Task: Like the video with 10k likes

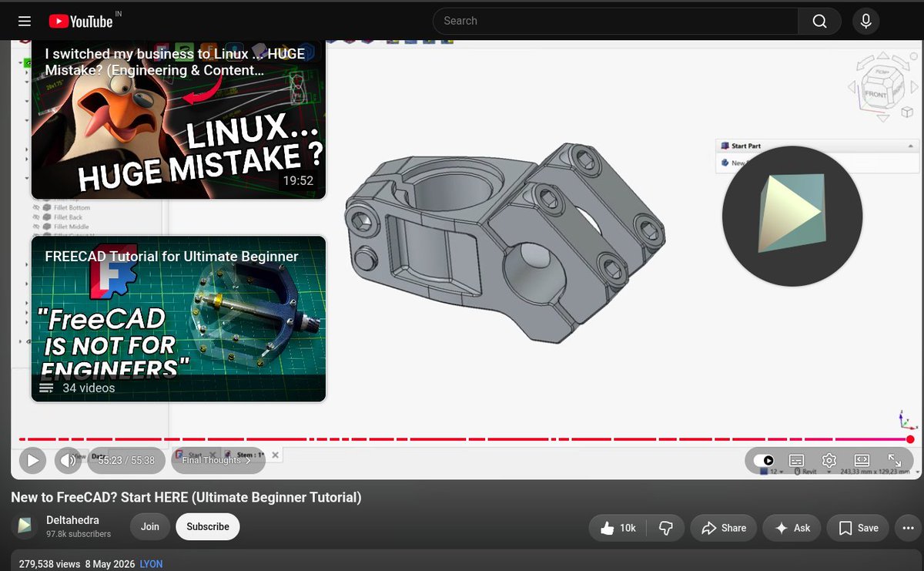Action: click(618, 528)
